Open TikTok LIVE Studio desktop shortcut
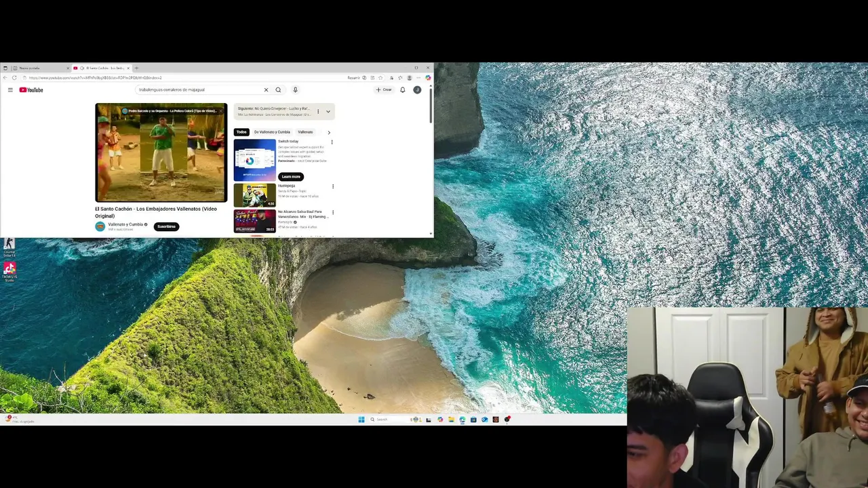Screen dimensions: 868x488 tap(9, 272)
